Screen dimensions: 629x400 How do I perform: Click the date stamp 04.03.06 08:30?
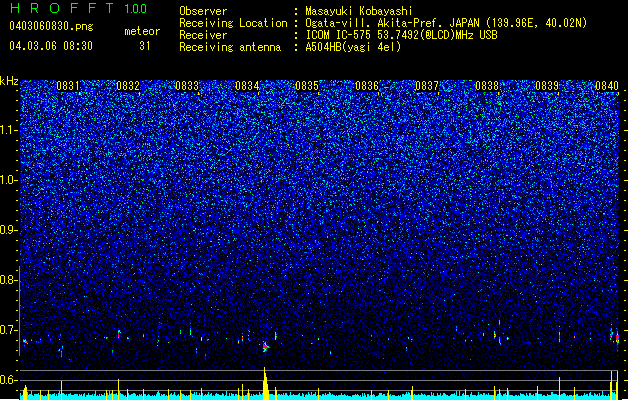point(51,46)
